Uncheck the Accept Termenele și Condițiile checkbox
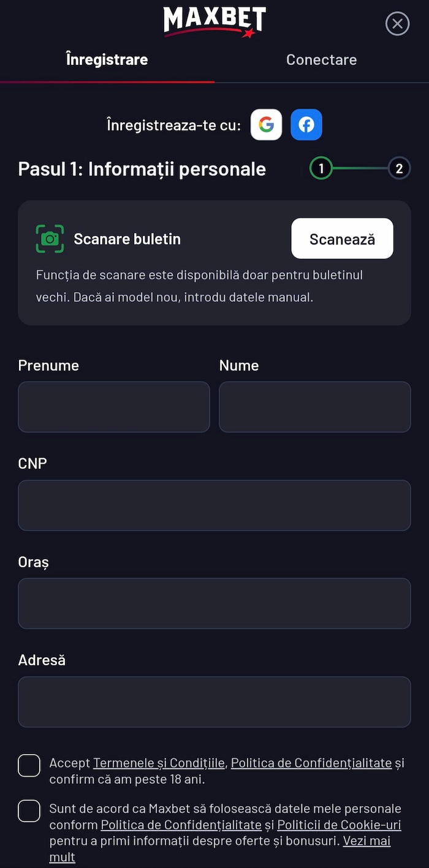This screenshot has width=429, height=868. tap(29, 765)
